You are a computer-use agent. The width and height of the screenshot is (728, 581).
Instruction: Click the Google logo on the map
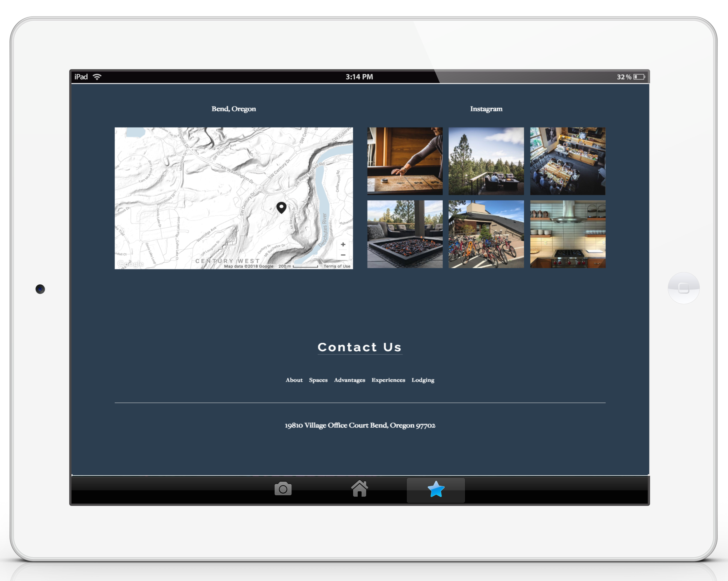click(130, 264)
